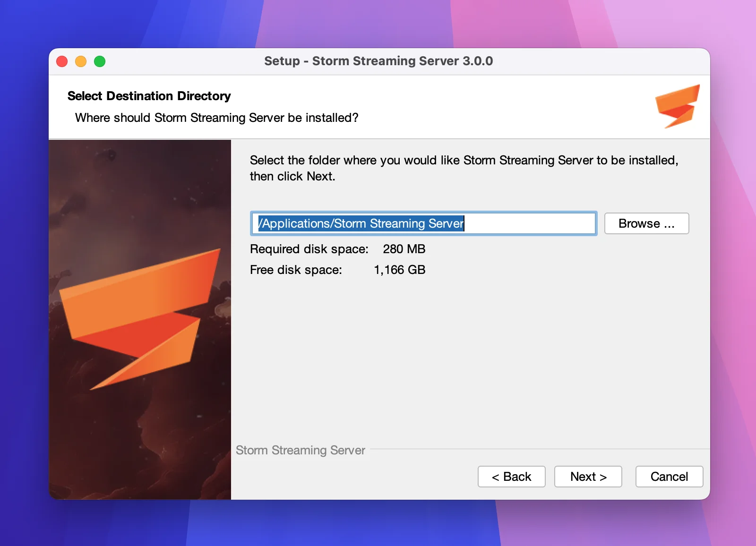Click the red close traffic light
Image resolution: width=756 pixels, height=546 pixels.
[61, 61]
